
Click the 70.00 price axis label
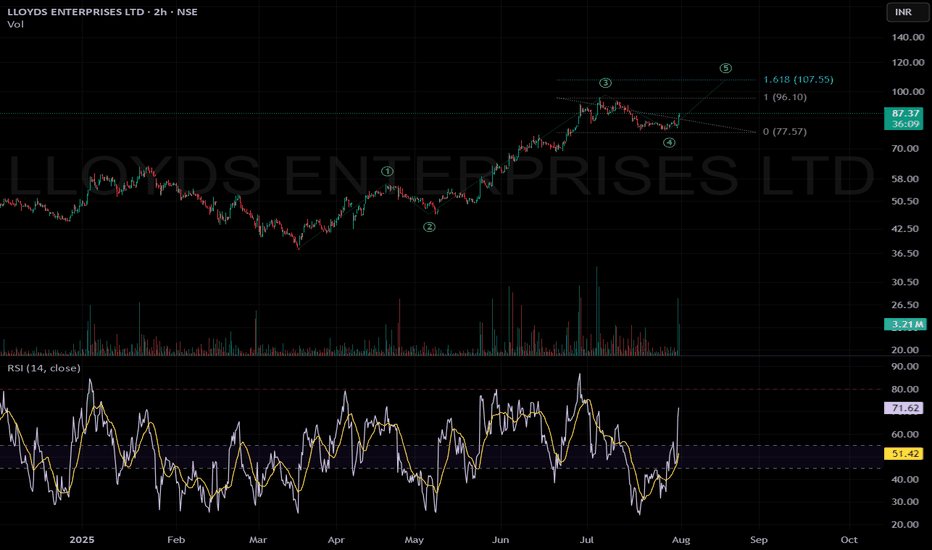[905, 149]
